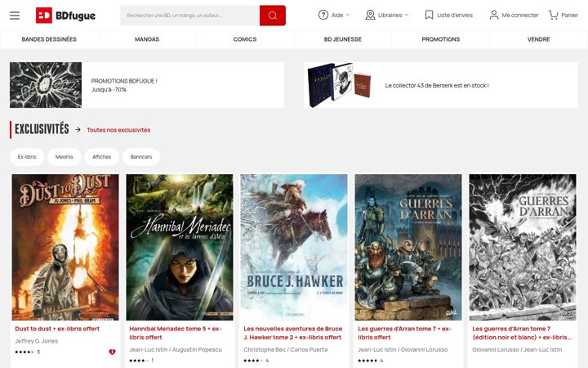Open the Dust to Dust cover image
Viewport: 588px width, 368px height.
pos(65,247)
